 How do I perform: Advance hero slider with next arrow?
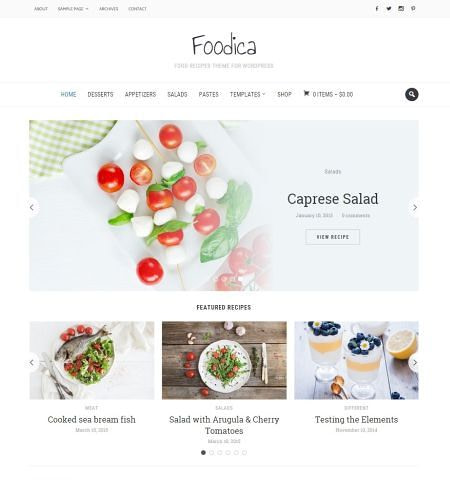pos(415,207)
